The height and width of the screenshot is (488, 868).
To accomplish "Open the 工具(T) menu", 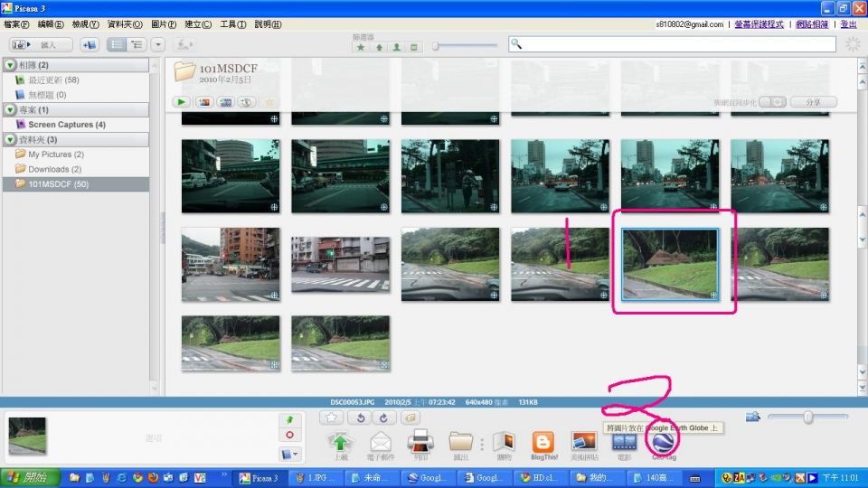I will [233, 24].
